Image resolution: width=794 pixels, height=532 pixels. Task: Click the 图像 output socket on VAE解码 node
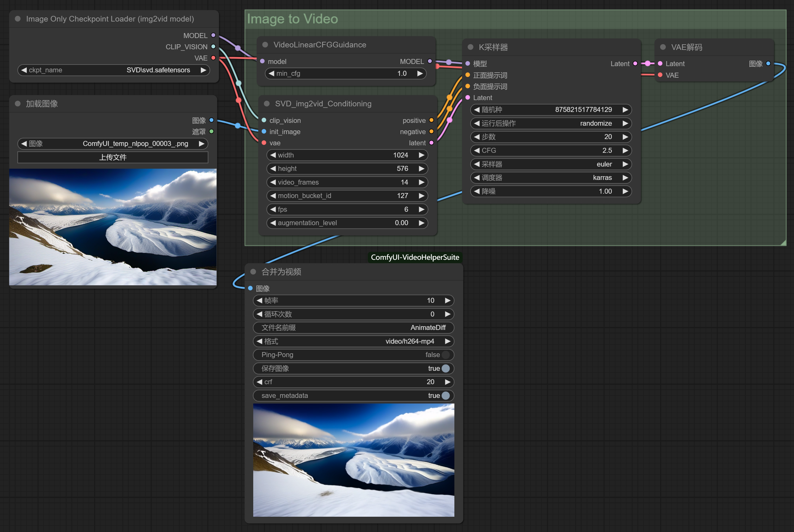coord(768,63)
